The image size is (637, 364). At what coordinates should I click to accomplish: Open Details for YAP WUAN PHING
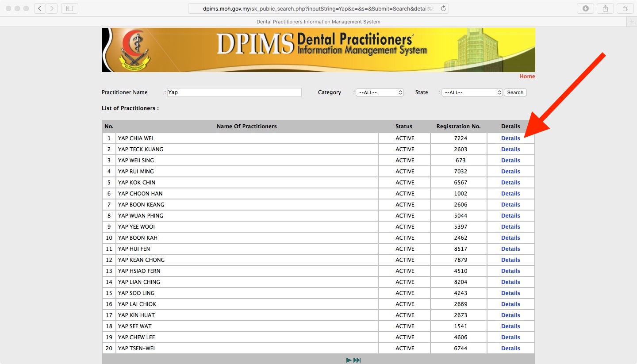[510, 216]
